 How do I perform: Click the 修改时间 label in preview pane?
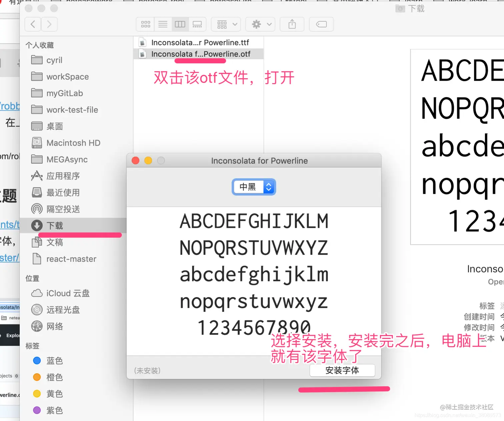479,328
